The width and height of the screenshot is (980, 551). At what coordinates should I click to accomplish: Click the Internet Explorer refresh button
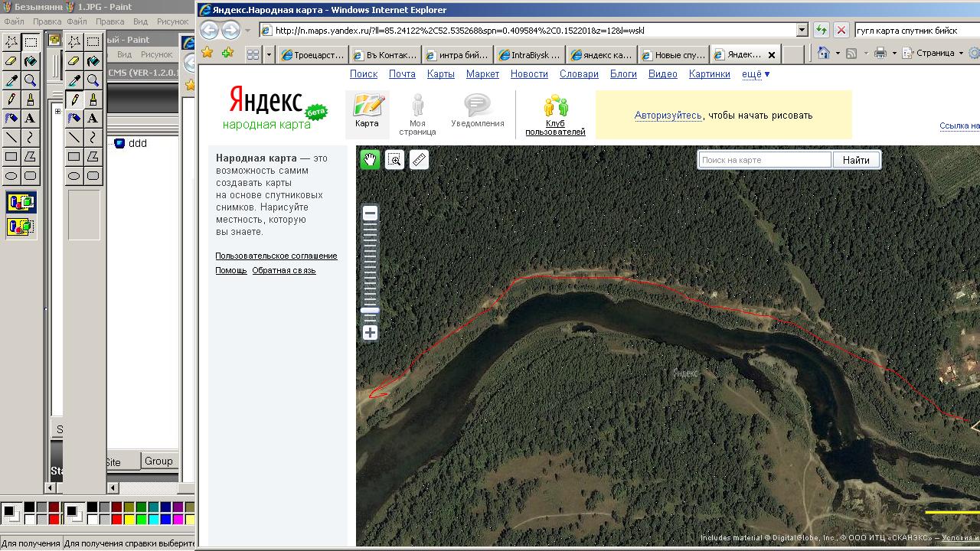tap(822, 30)
